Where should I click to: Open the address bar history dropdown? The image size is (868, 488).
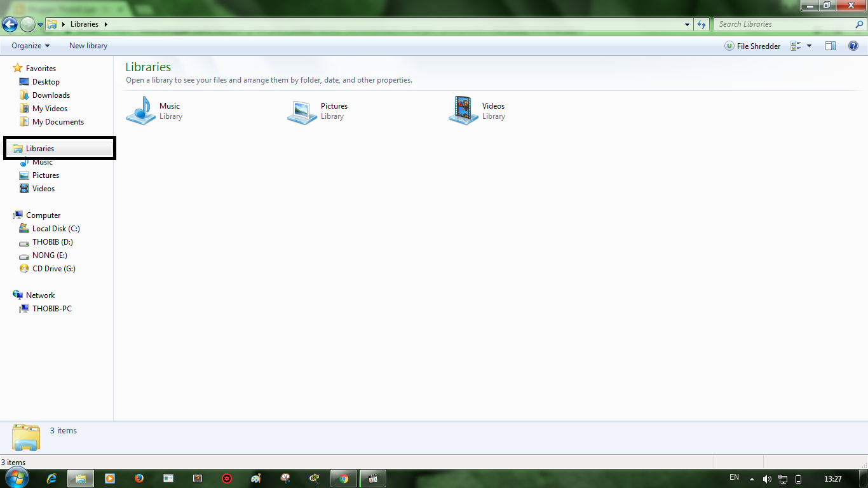(686, 24)
